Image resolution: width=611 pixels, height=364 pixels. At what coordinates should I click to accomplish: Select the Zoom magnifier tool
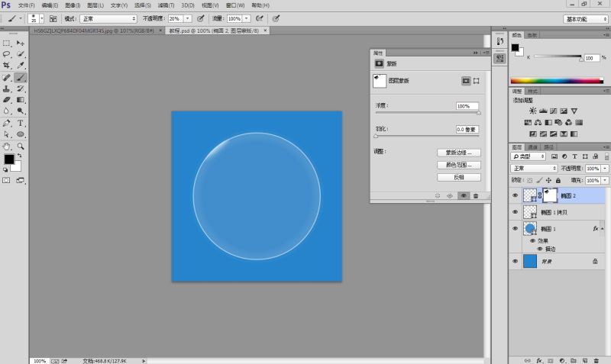tap(21, 146)
